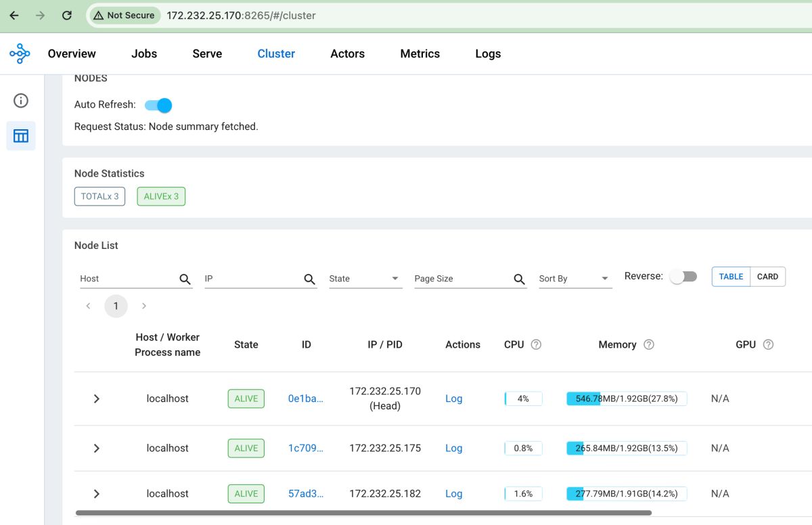
Task: Select the table layout sidebar icon
Action: 21,136
